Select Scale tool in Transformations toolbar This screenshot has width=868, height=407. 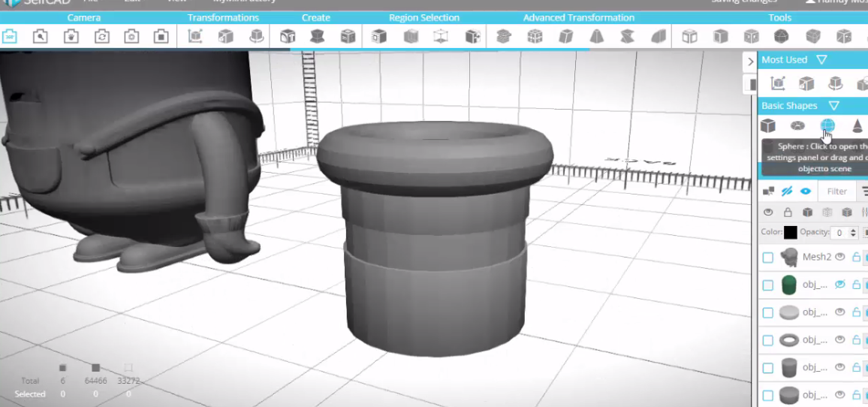(x=225, y=37)
